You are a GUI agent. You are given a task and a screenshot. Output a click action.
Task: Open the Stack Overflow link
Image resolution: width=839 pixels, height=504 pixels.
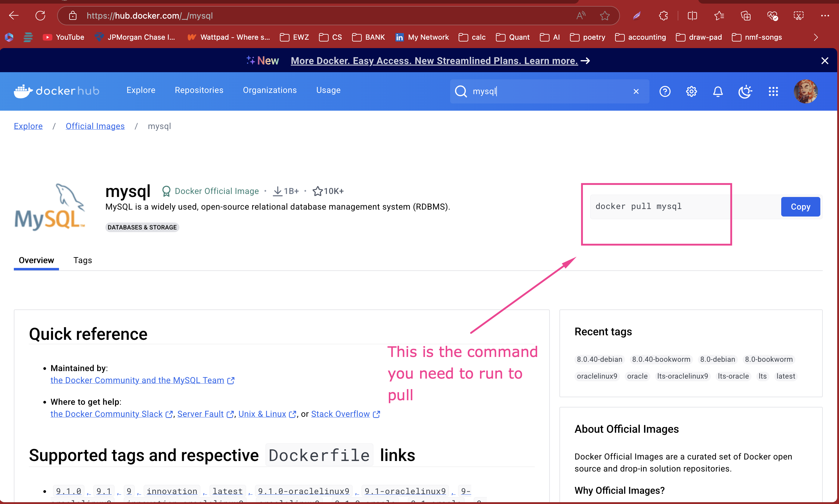coord(345,414)
